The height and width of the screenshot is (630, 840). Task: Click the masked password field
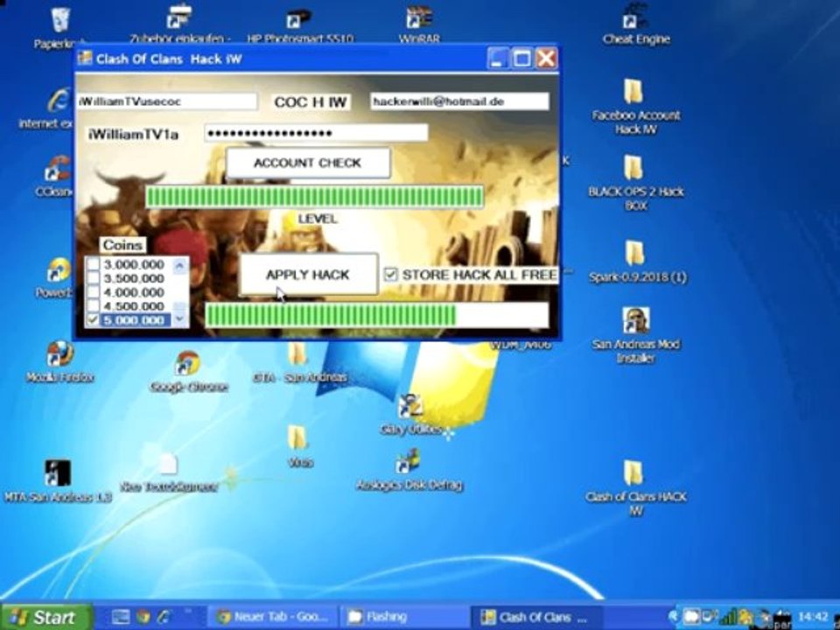(x=316, y=133)
